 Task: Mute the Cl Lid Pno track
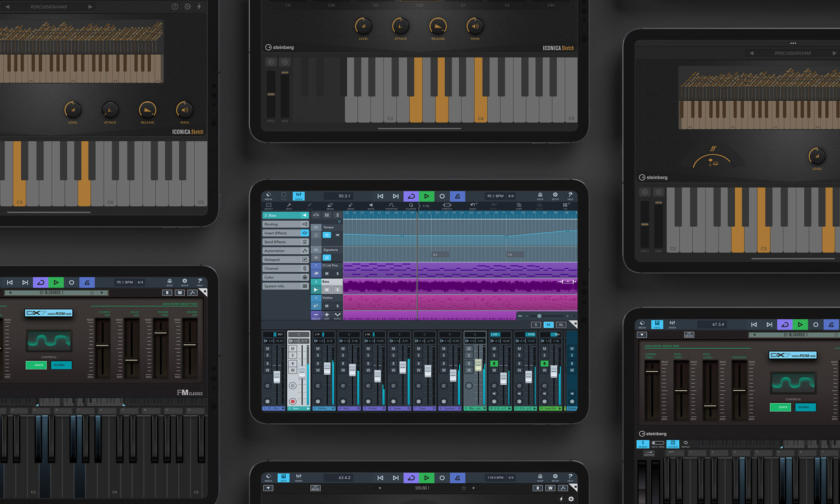tap(326, 273)
